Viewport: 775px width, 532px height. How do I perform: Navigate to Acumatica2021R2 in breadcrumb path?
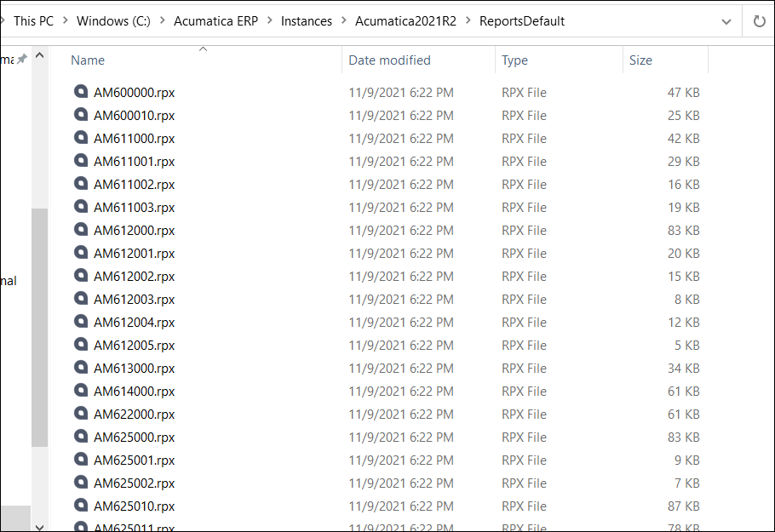tap(405, 21)
